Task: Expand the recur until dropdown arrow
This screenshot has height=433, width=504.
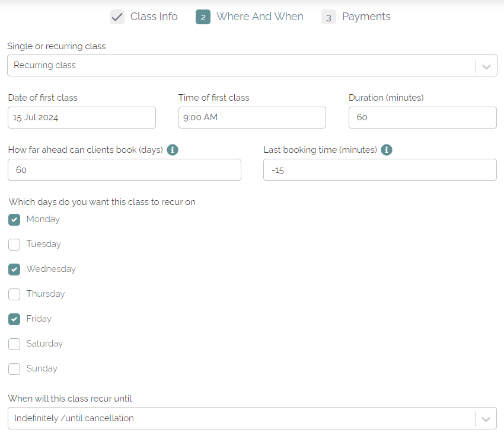Action: pyautogui.click(x=486, y=419)
